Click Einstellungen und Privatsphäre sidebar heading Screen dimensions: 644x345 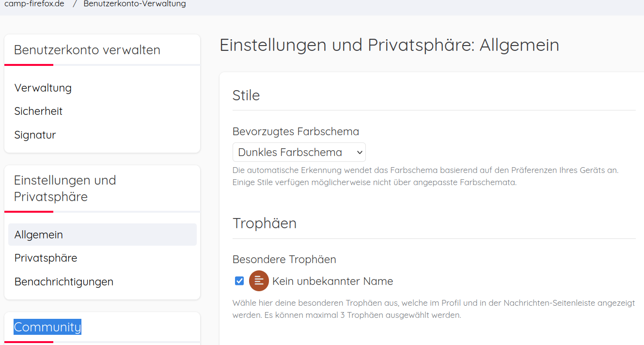[x=65, y=188]
